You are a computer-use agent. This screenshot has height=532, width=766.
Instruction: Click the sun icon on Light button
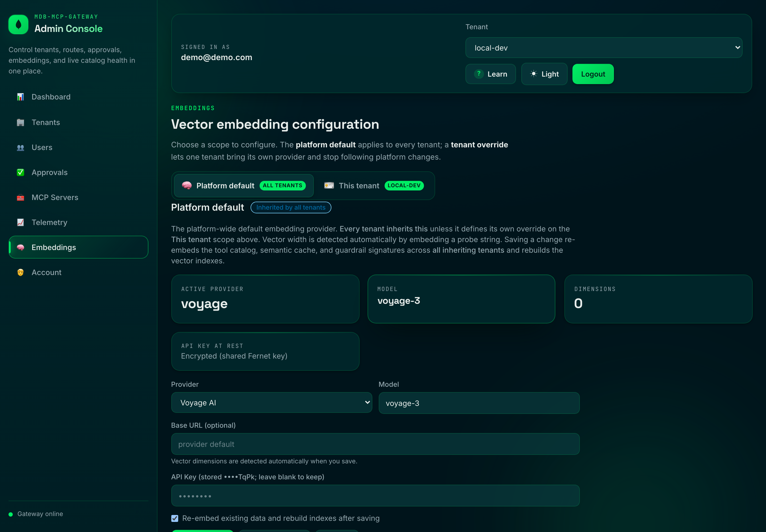click(x=534, y=74)
